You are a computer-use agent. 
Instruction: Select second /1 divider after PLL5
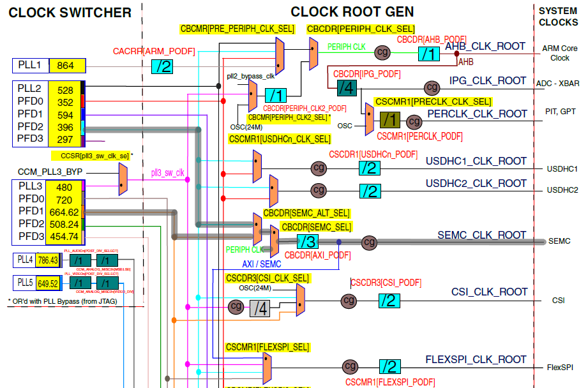click(108, 283)
